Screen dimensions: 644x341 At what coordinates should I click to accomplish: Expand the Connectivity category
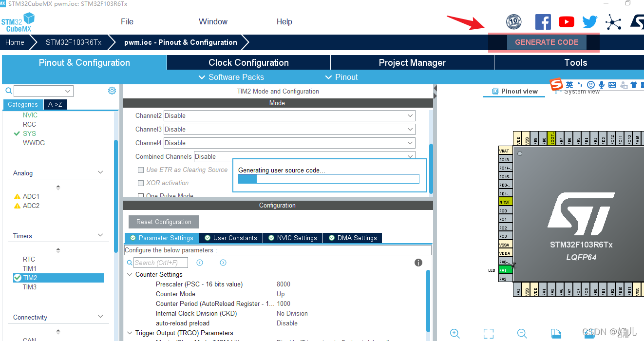101,317
